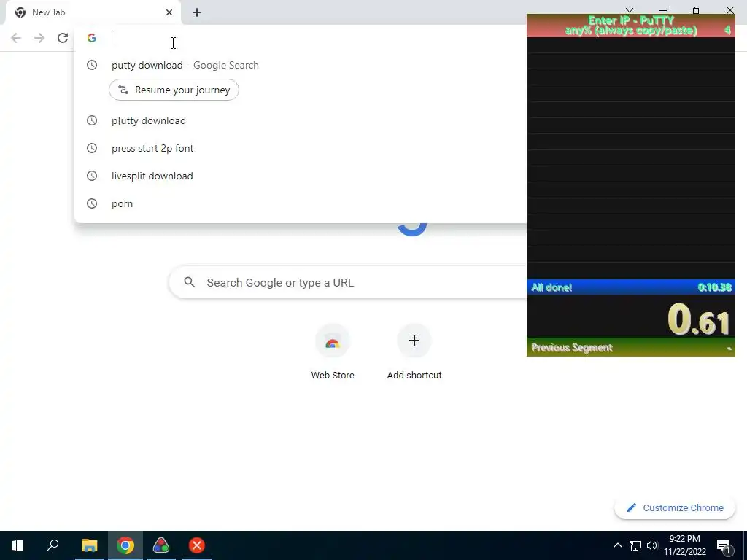Select 'press start 2p font' suggestion
The width and height of the screenshot is (747, 560).
point(152,148)
